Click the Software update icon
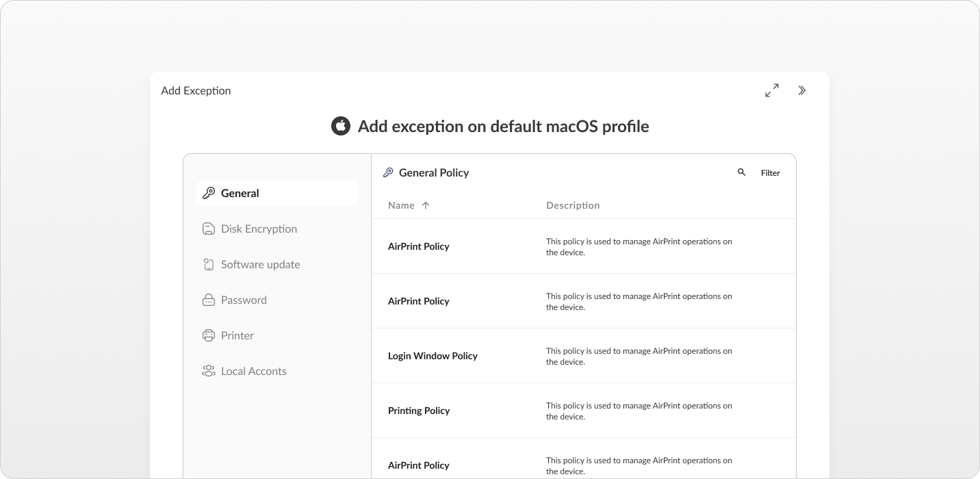Image resolution: width=980 pixels, height=479 pixels. 209,264
